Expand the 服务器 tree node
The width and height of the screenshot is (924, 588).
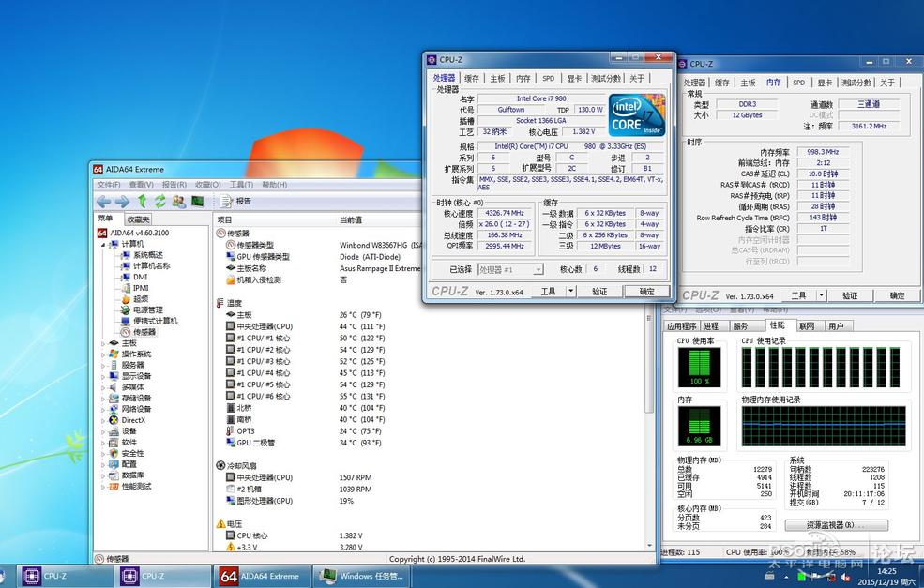(104, 365)
